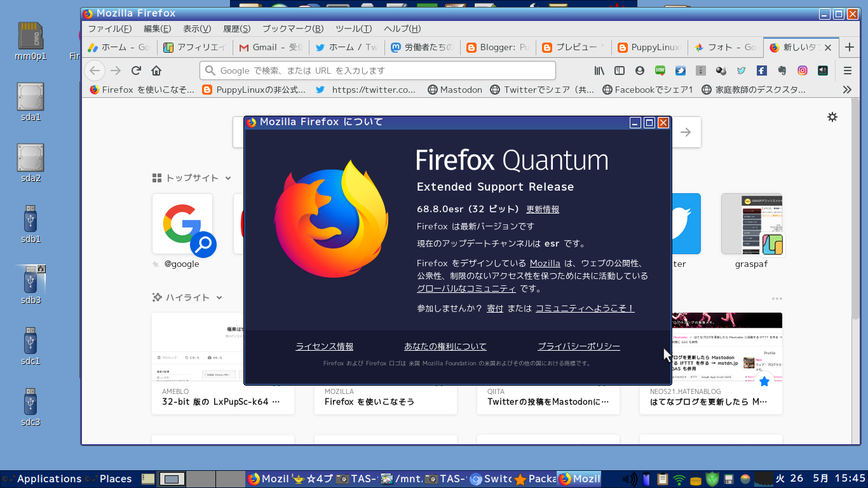Click the Mastodon bookmark in bookmarks bar

455,90
